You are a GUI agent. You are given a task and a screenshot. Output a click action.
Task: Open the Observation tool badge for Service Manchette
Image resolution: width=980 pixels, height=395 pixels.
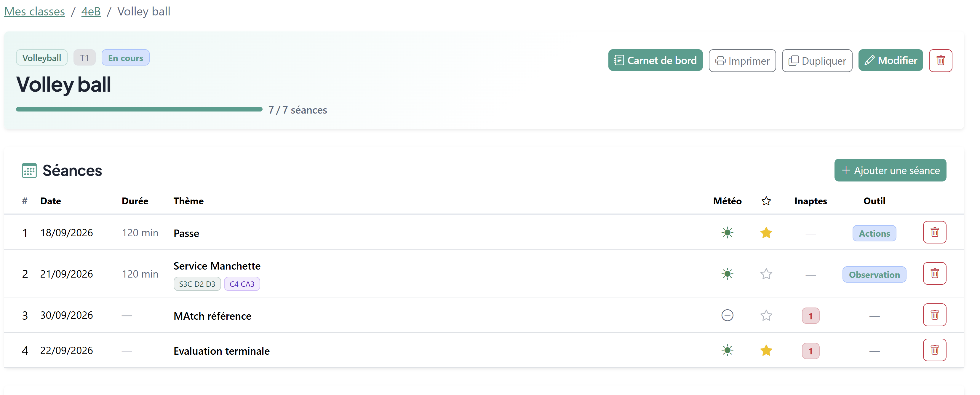tap(874, 275)
